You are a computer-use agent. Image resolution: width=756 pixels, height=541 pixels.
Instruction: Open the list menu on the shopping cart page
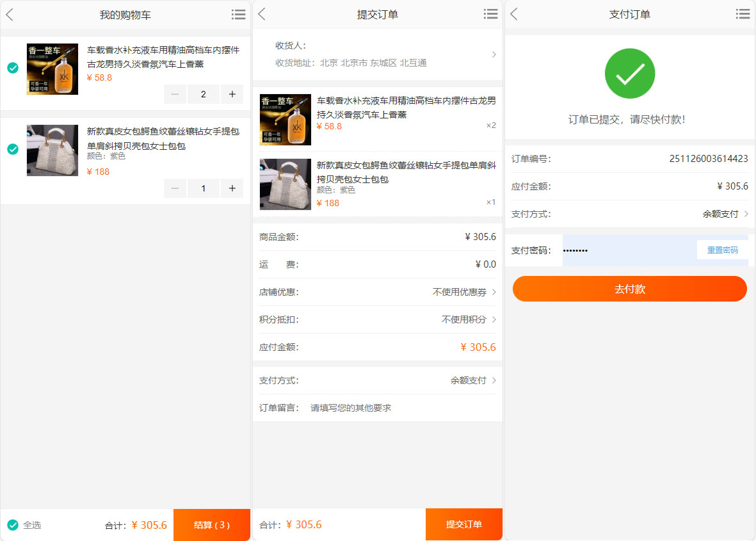click(x=238, y=13)
